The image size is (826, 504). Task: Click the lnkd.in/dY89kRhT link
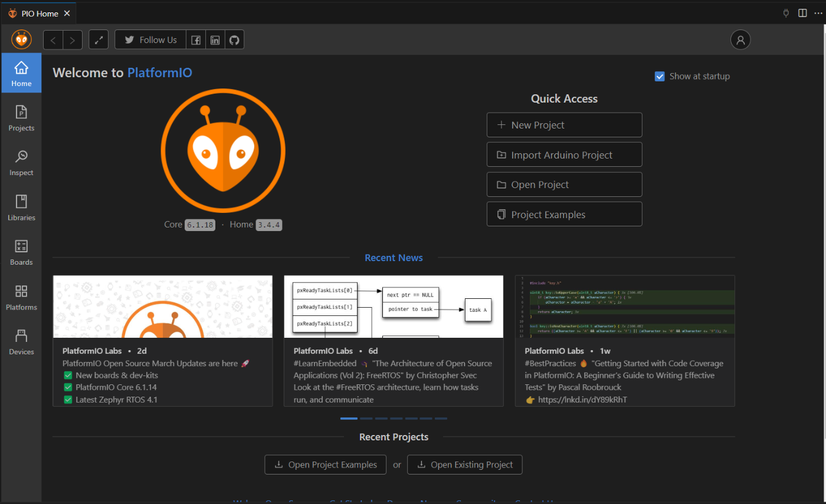click(582, 400)
